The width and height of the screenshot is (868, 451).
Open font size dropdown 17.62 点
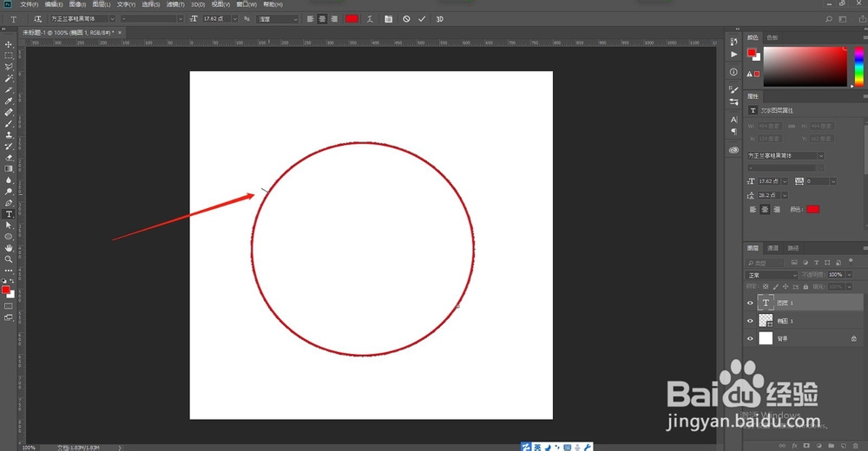pos(234,19)
